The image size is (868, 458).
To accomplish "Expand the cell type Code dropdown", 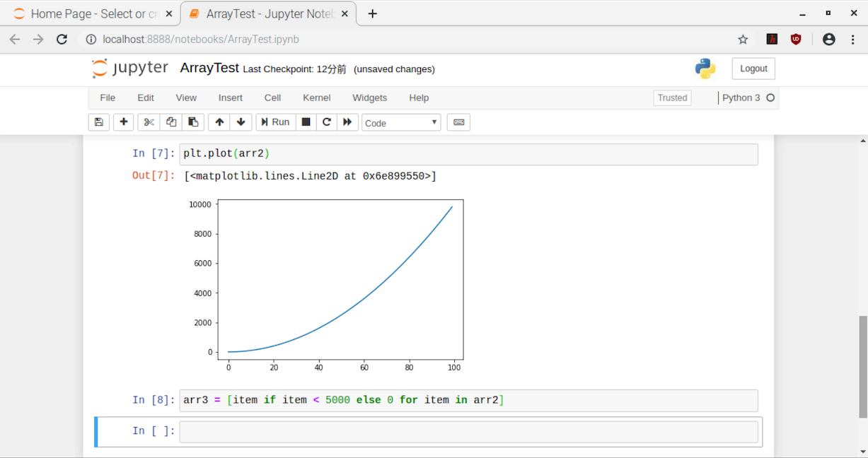I will pos(401,123).
